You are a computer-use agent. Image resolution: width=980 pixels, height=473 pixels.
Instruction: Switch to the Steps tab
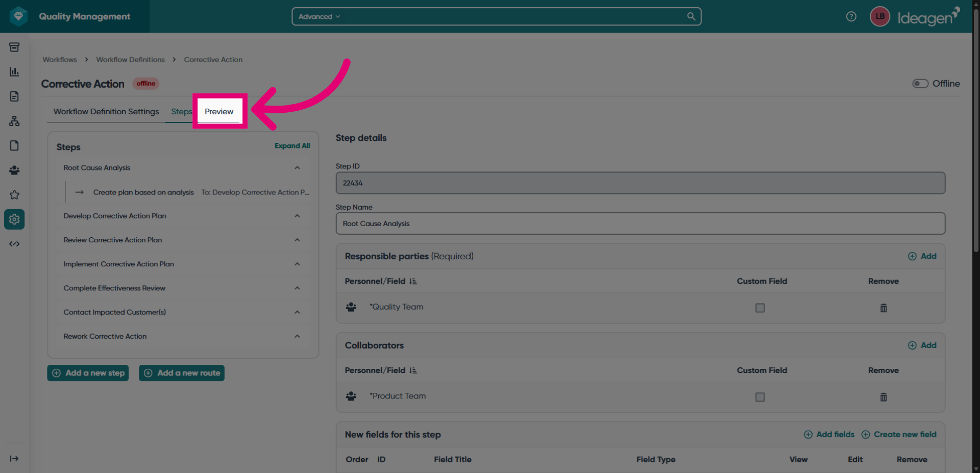click(x=181, y=111)
